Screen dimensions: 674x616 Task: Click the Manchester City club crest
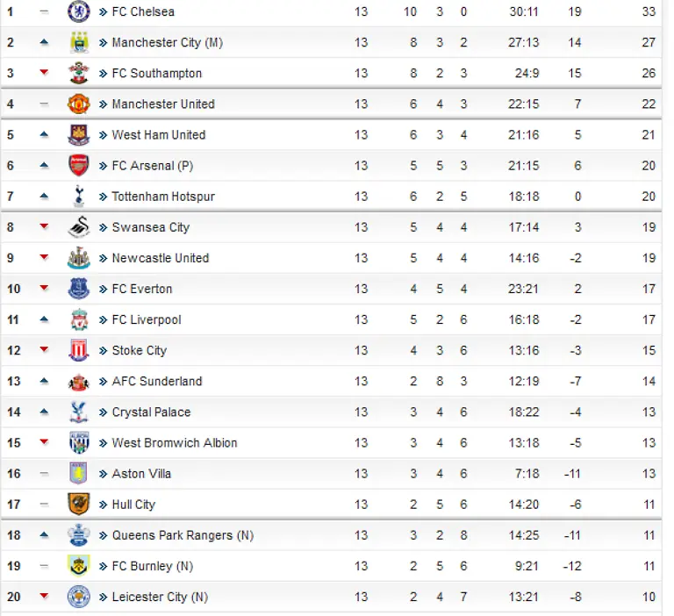(79, 43)
